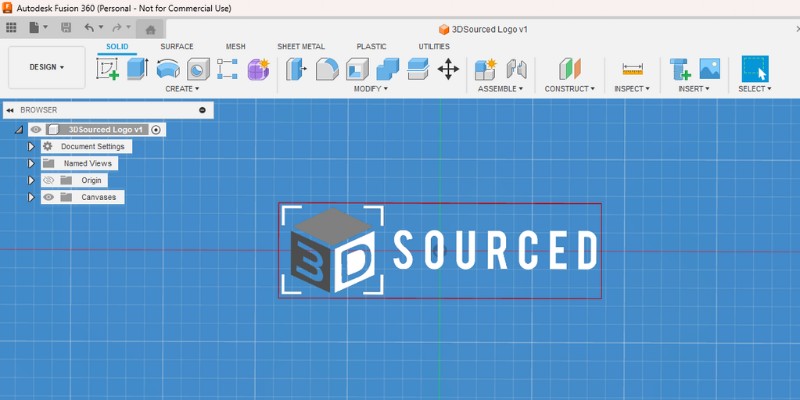
Task: Switch to the SOLID tab
Action: pos(117,46)
